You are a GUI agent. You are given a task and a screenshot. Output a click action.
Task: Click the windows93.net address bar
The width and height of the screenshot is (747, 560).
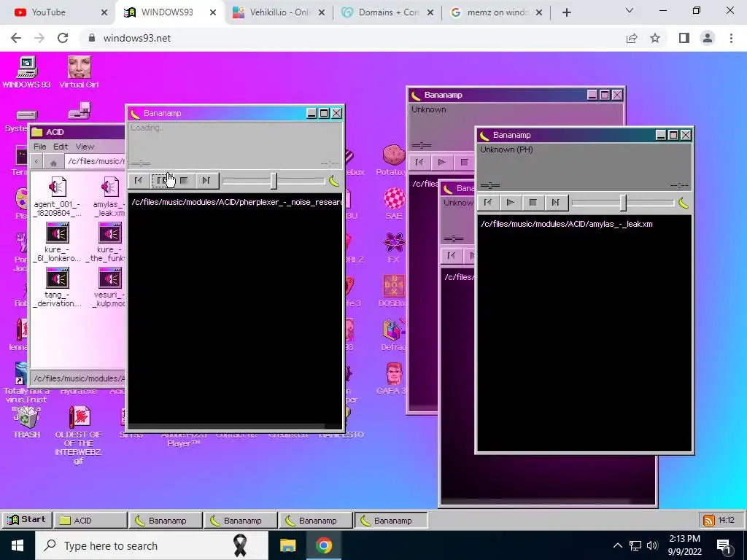point(352,38)
